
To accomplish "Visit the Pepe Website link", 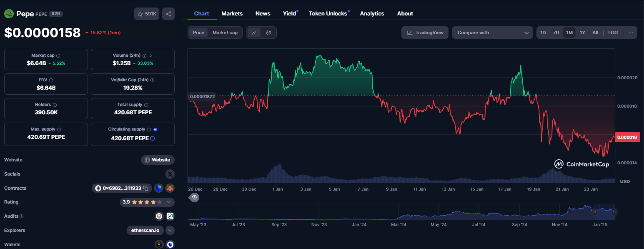I will (158, 160).
